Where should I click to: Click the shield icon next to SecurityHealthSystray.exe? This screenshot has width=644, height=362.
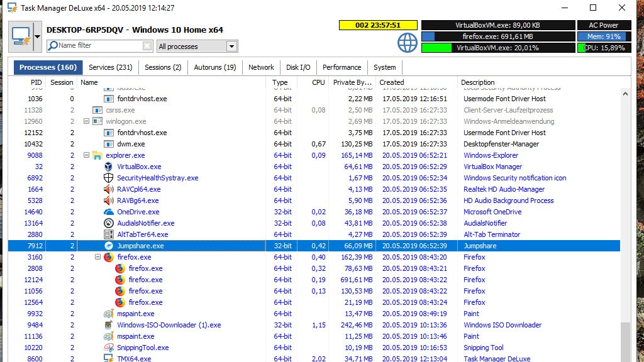pos(107,178)
